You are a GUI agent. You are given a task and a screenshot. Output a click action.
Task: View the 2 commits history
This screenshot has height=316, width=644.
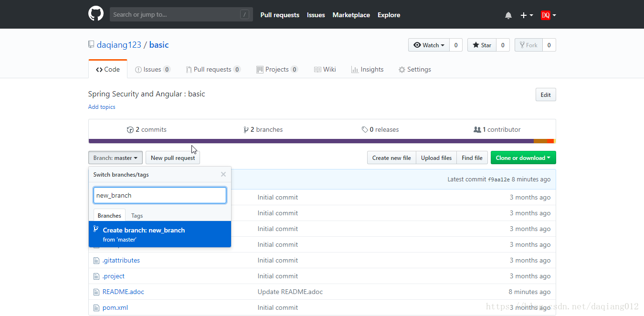tap(147, 129)
